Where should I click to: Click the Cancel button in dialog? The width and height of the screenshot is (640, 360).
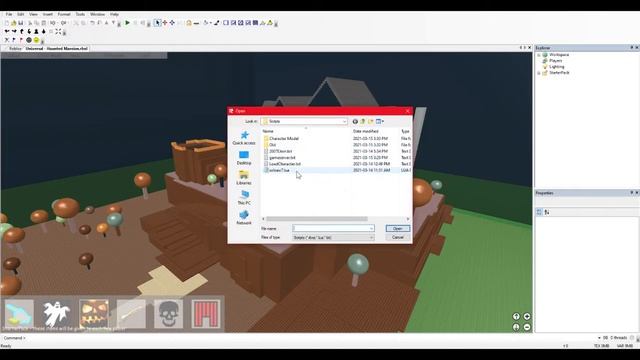coord(398,237)
